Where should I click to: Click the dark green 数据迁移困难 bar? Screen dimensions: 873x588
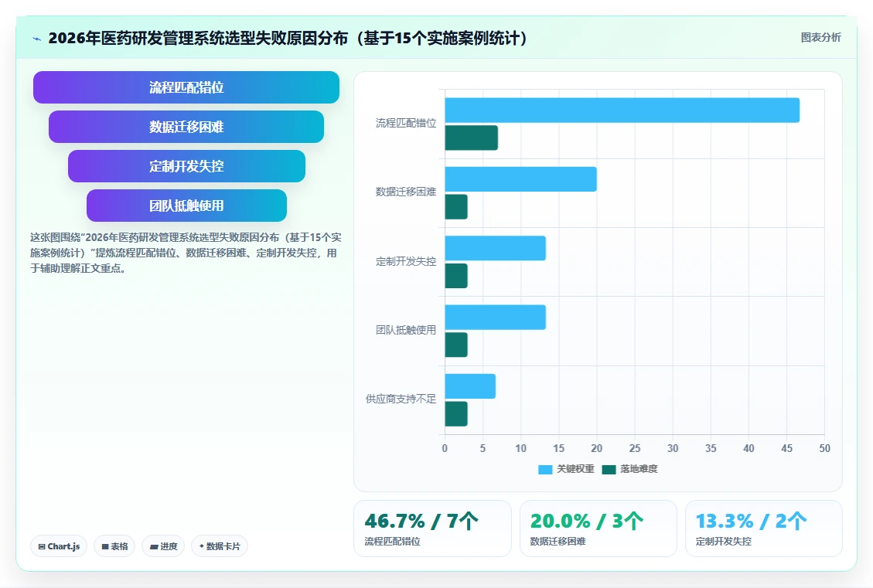pyautogui.click(x=456, y=207)
